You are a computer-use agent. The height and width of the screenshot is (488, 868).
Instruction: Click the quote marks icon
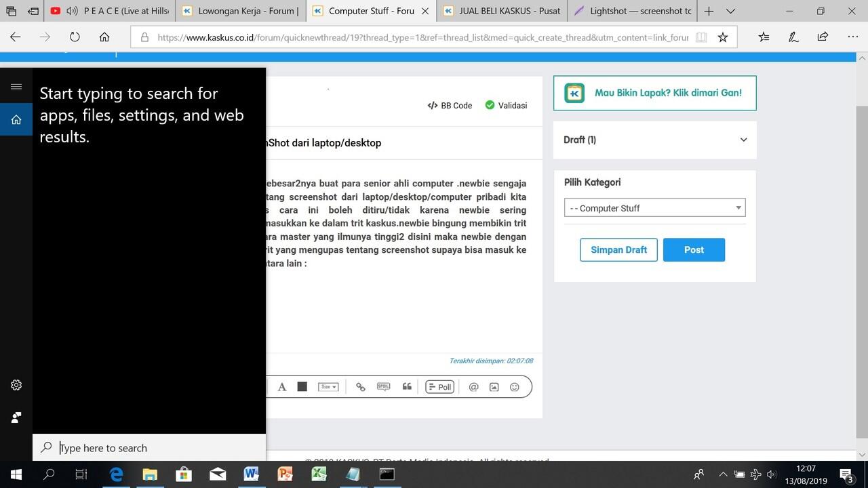(x=407, y=386)
